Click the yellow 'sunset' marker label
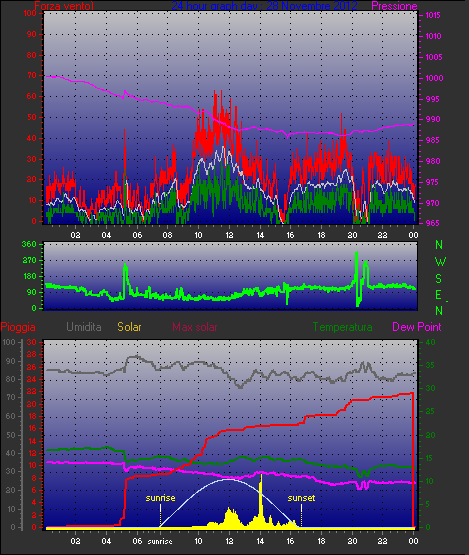The image size is (469, 555). coord(301,498)
